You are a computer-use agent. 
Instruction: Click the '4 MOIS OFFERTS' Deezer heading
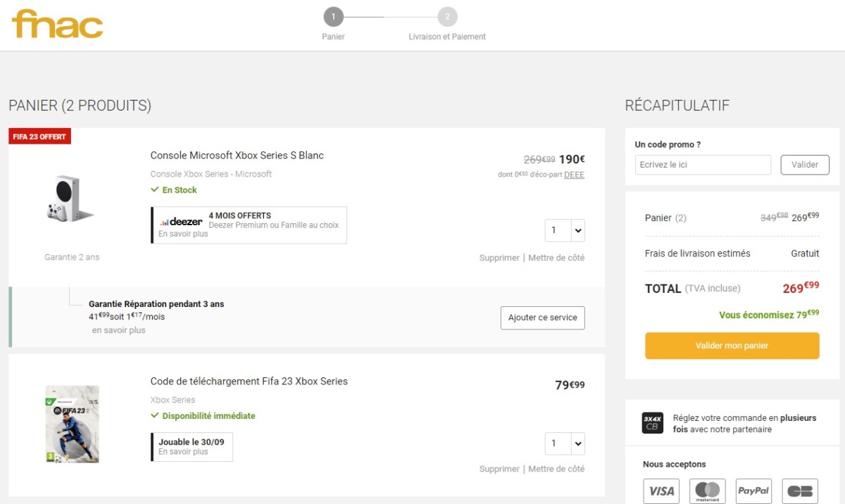pyautogui.click(x=240, y=215)
